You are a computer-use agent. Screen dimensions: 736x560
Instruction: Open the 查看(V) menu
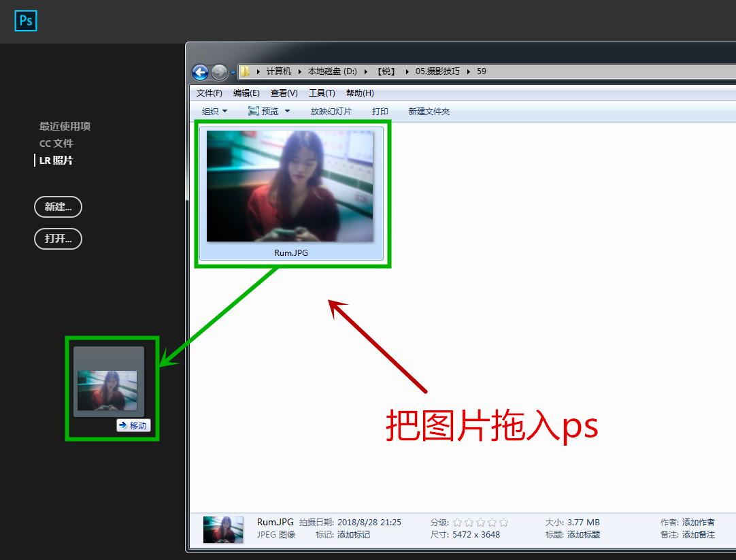coord(284,93)
